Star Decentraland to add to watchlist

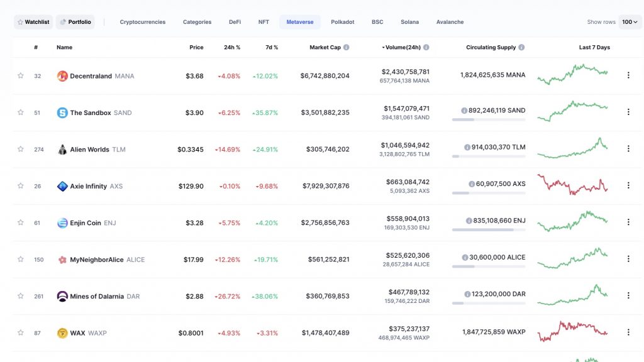click(21, 75)
